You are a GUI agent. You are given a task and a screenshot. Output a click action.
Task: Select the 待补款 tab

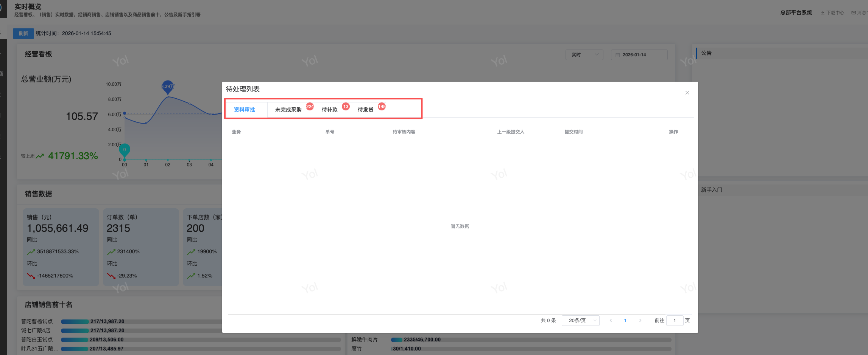click(x=330, y=110)
